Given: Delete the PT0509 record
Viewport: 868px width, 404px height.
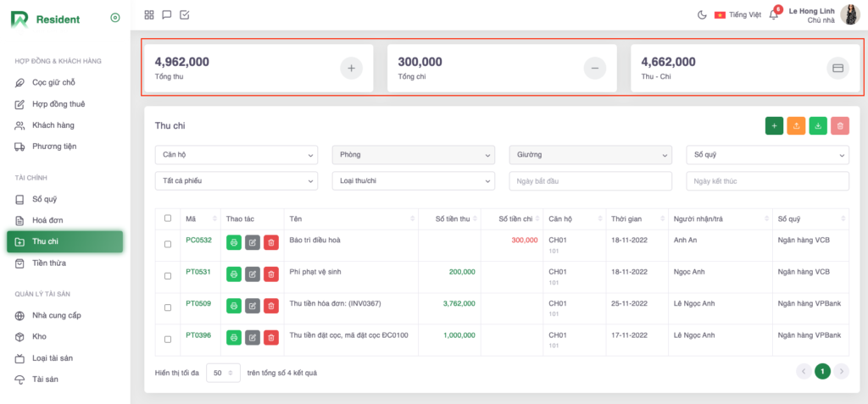Looking at the screenshot, I should click(271, 306).
